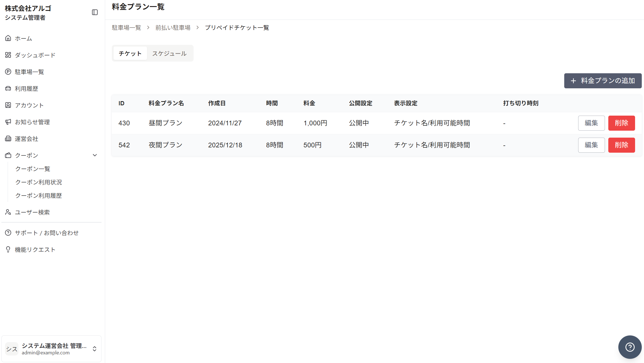Expand the admin account switcher

point(95,349)
